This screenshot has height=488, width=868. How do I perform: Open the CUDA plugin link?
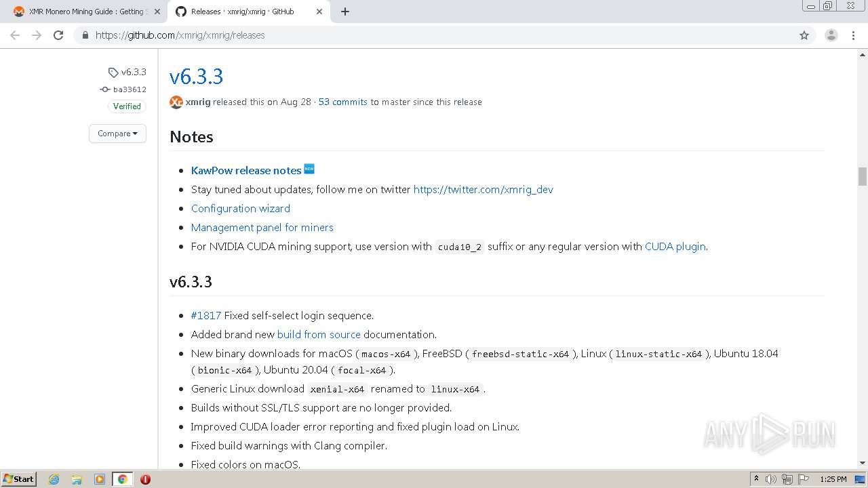coord(675,246)
